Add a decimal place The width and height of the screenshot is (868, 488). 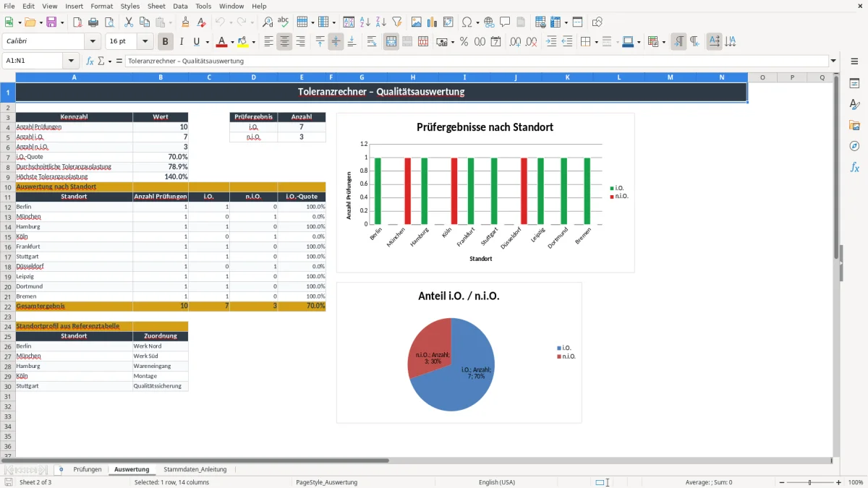(516, 42)
